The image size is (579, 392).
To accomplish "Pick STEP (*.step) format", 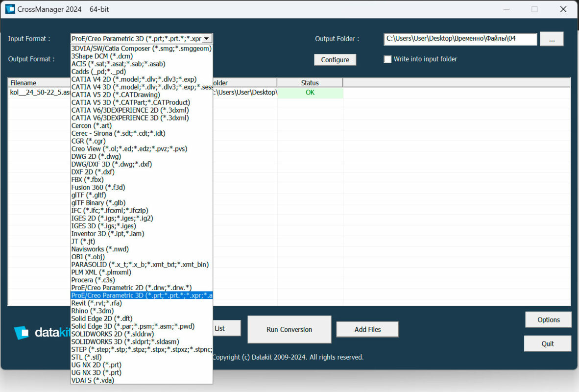I will click(142, 349).
